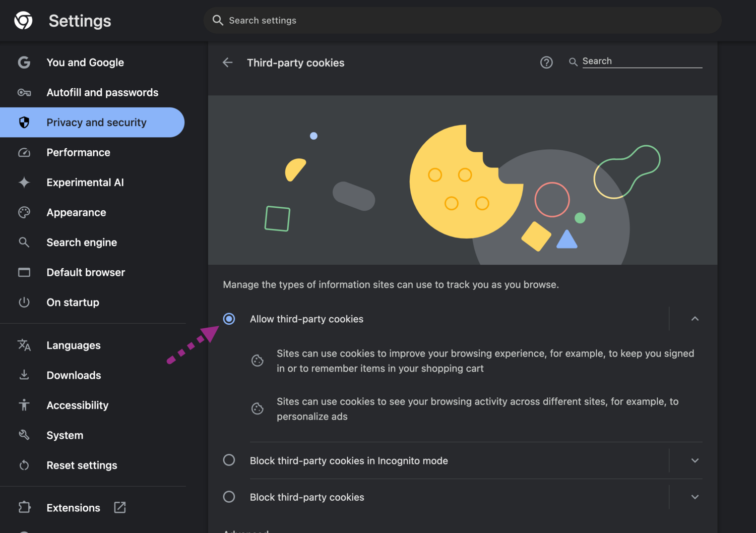756x533 pixels.
Task: Collapse the Allow third-party cookies details
Action: pos(695,319)
